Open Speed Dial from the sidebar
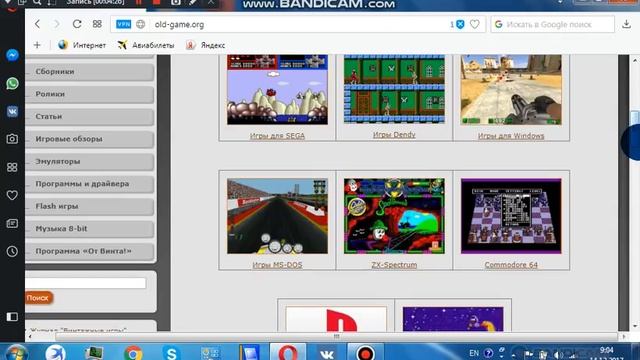The height and width of the screenshot is (360, 640). coord(12,167)
